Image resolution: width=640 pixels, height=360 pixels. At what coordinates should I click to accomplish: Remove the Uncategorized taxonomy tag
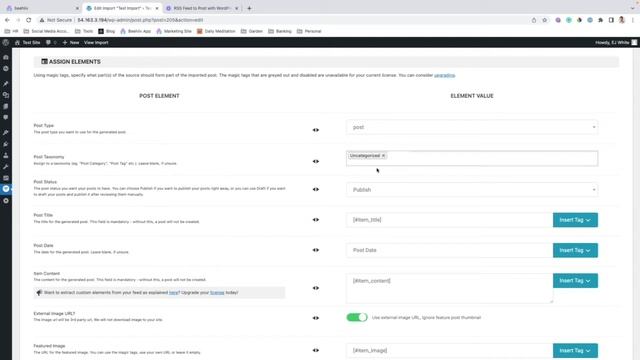(383, 156)
